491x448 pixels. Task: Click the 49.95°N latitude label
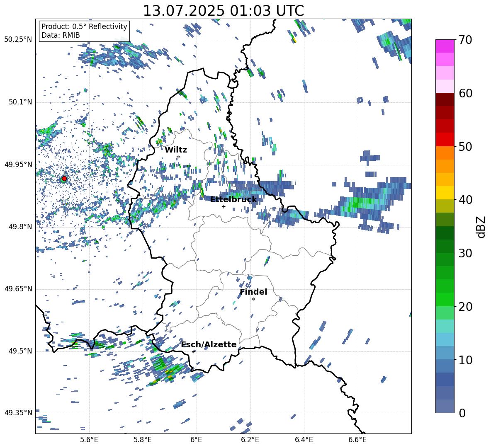(18, 165)
